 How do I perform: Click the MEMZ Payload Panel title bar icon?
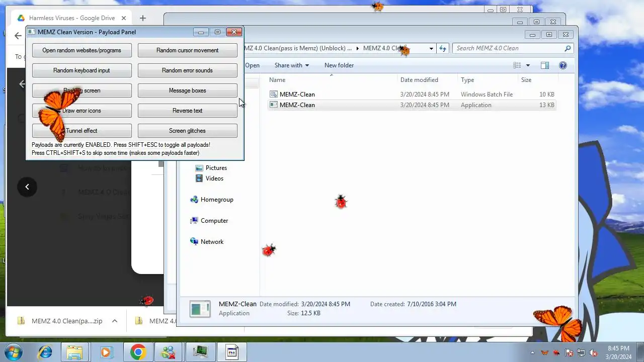click(32, 32)
